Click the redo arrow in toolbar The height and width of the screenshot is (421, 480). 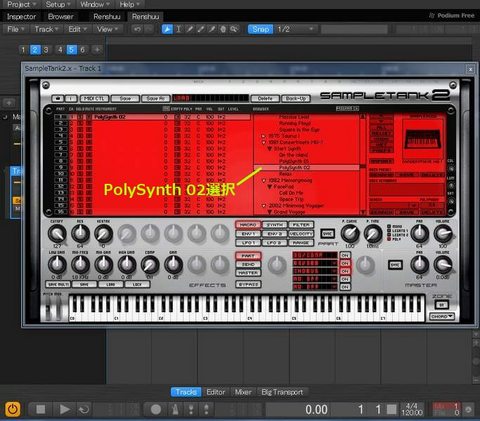pyautogui.click(x=149, y=29)
